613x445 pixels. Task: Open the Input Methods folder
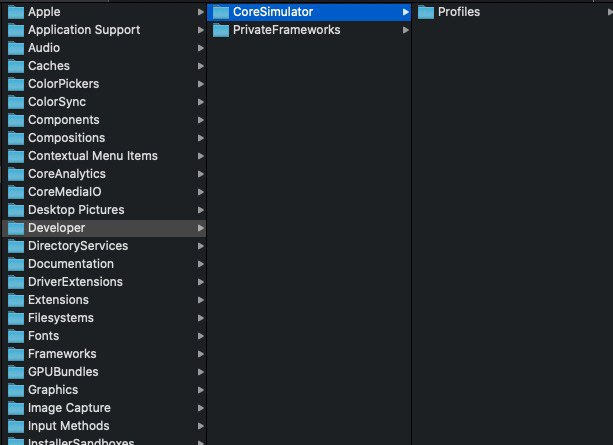[x=104, y=426]
